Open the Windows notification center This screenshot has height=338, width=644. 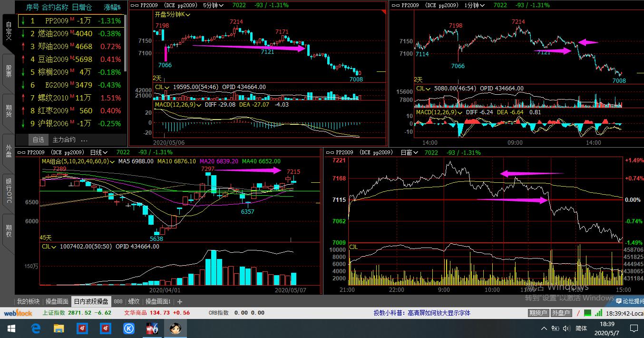point(634,328)
